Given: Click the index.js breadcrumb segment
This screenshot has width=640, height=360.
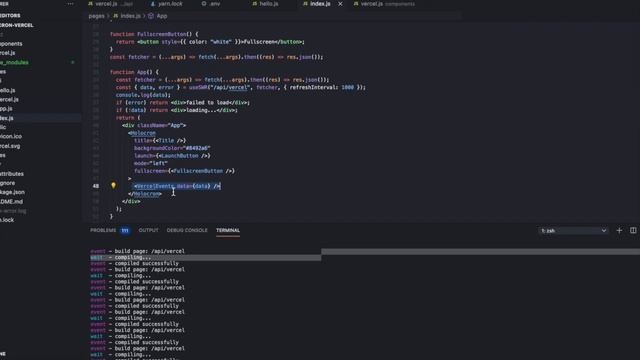Looking at the screenshot, I should pyautogui.click(x=131, y=16).
